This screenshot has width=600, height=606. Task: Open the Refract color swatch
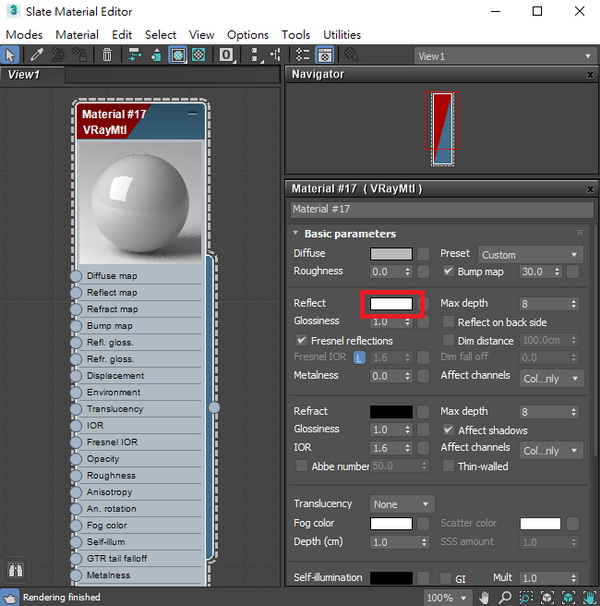[x=391, y=412]
